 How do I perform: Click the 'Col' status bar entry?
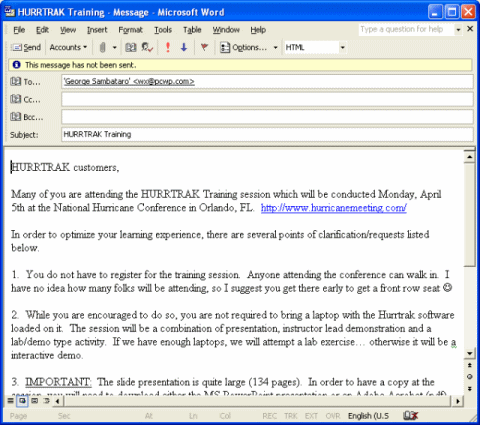pos(225,416)
